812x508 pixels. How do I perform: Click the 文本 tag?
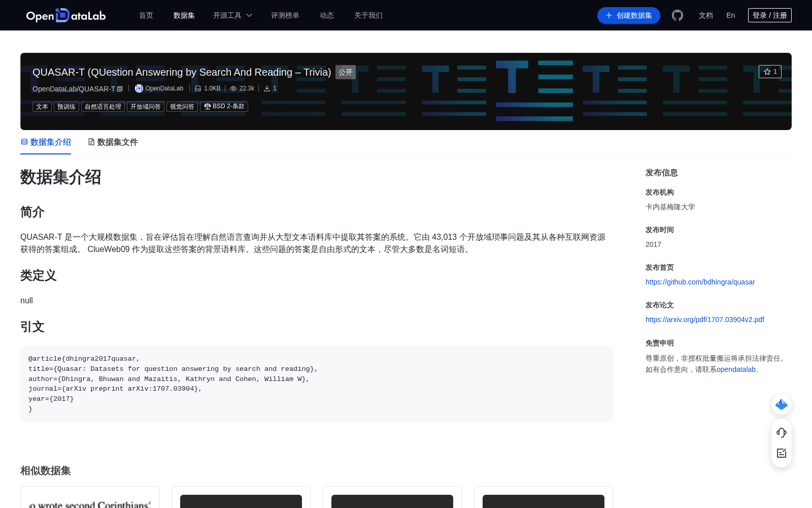tap(42, 107)
